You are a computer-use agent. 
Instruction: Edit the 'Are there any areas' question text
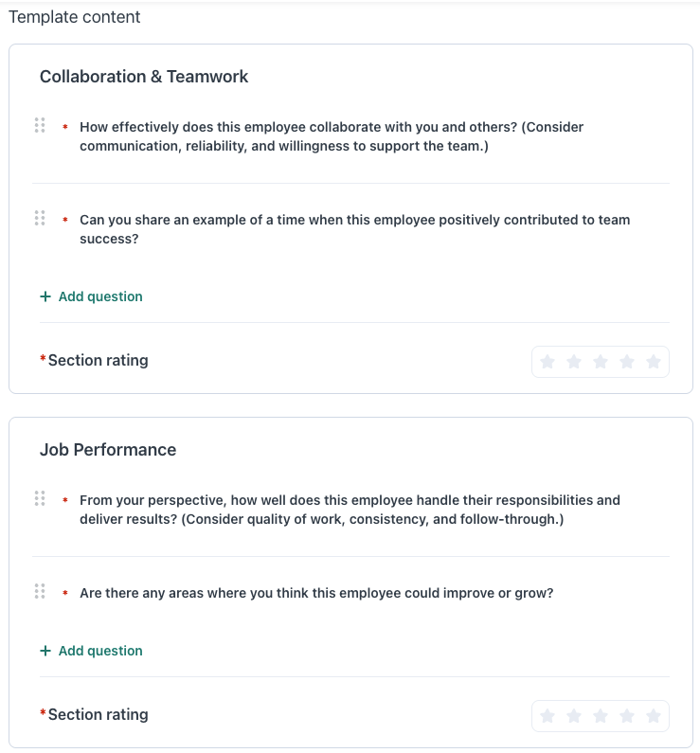pyautogui.click(x=316, y=593)
